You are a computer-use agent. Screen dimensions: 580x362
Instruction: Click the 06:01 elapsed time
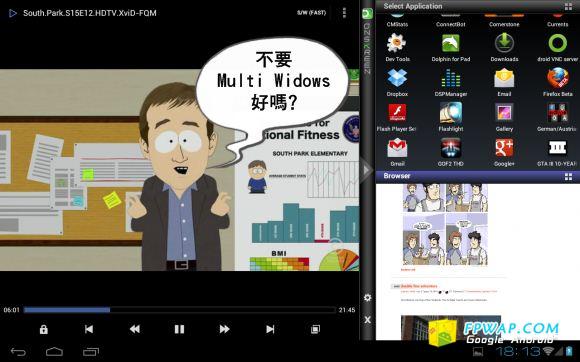point(11,310)
